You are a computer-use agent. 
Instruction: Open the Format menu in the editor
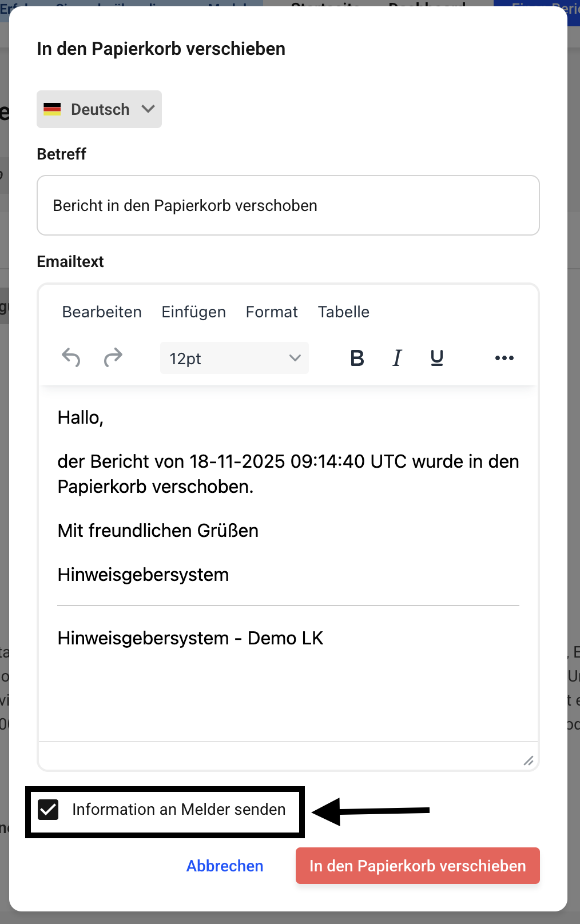272,312
